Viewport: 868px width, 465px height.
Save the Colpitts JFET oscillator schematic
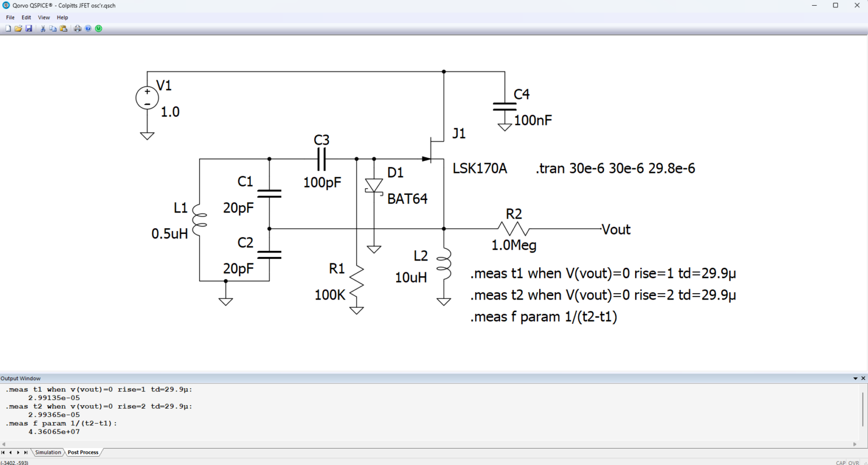pyautogui.click(x=28, y=28)
